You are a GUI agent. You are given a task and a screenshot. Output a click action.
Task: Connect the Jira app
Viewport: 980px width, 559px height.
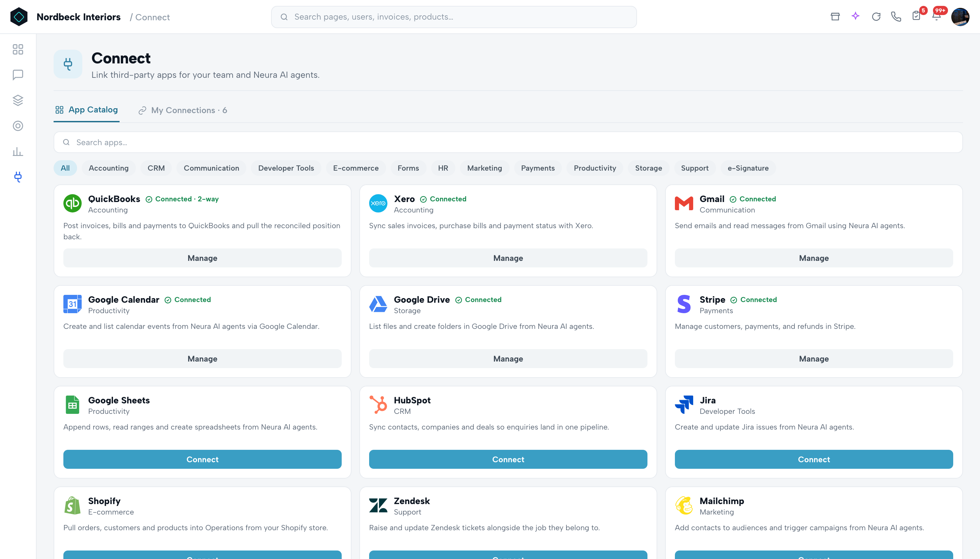[813, 459]
